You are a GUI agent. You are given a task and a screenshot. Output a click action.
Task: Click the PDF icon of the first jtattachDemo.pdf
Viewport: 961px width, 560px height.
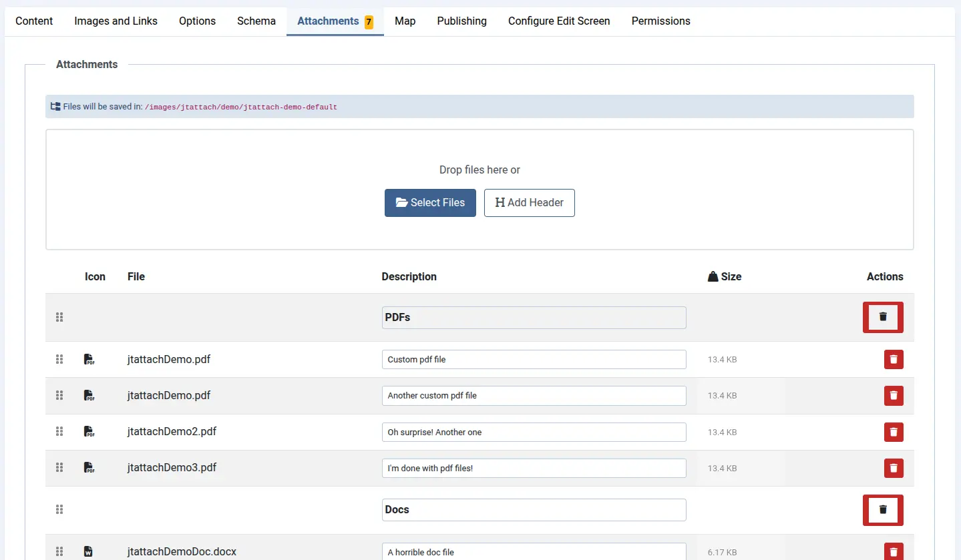point(89,359)
